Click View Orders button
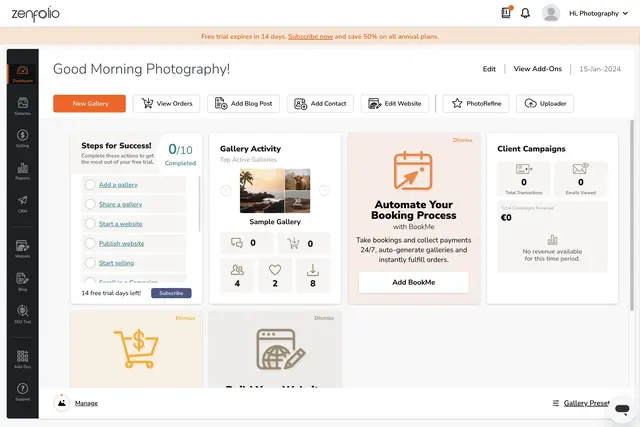640x427 pixels. 167,103
